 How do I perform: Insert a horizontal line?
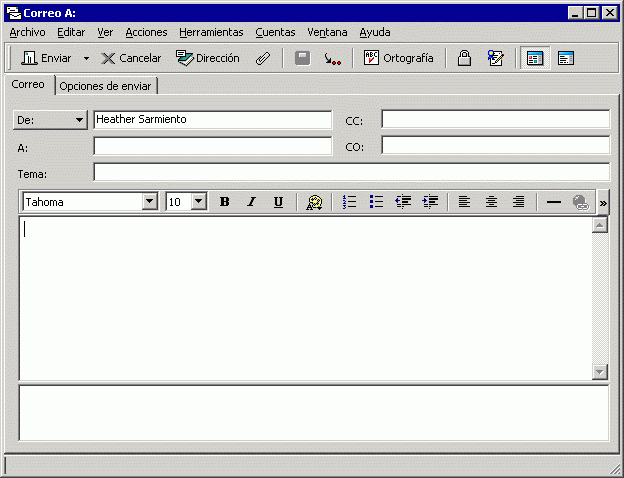554,202
